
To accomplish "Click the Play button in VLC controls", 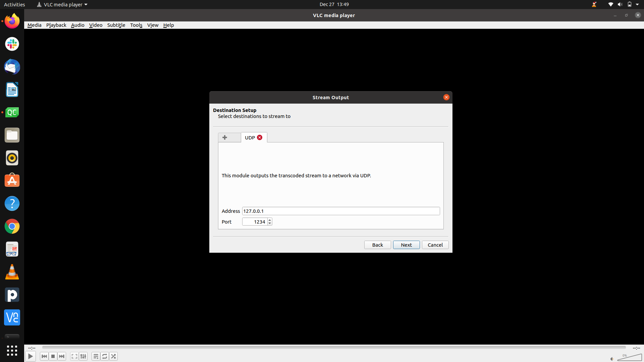I will coord(30,356).
